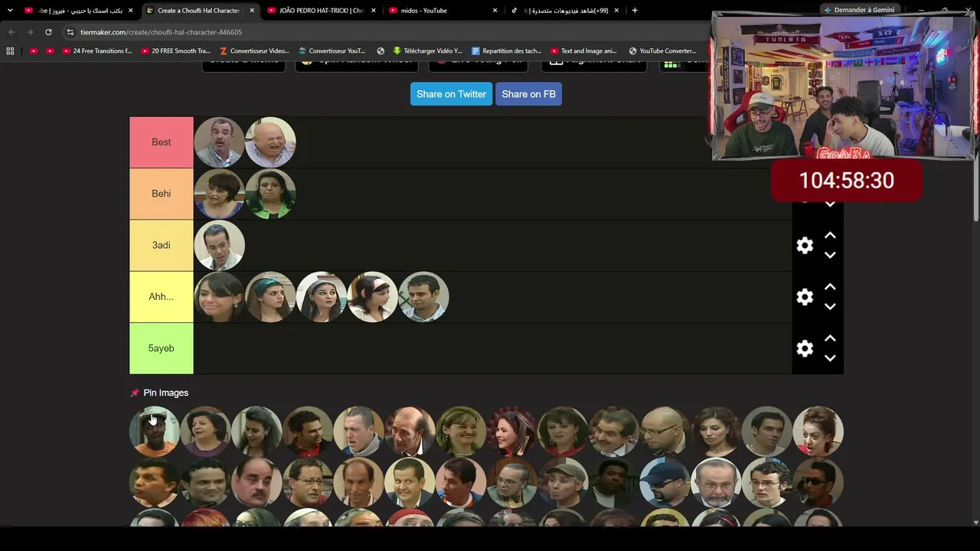Switch to Create a Choufli Hal Character tab

click(x=199, y=11)
